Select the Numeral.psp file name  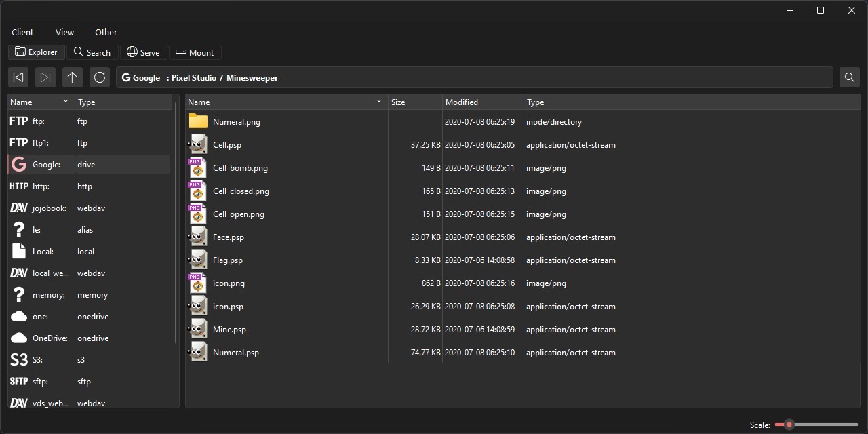236,353
